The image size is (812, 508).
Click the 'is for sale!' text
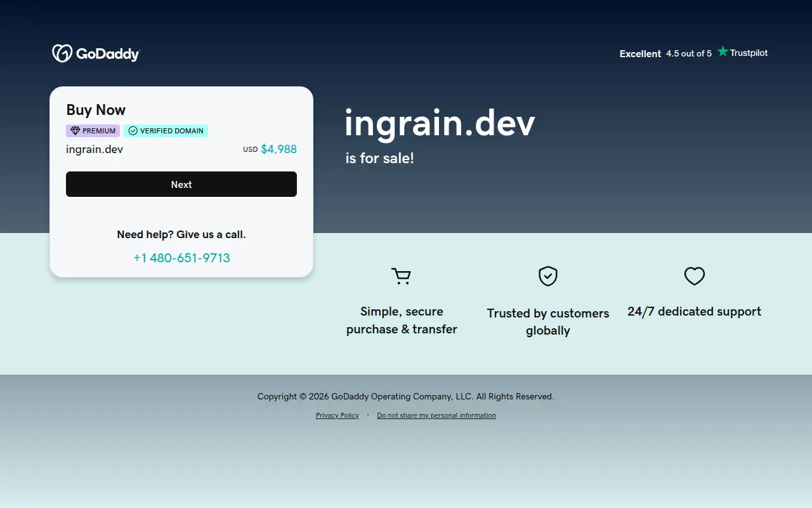click(x=379, y=158)
